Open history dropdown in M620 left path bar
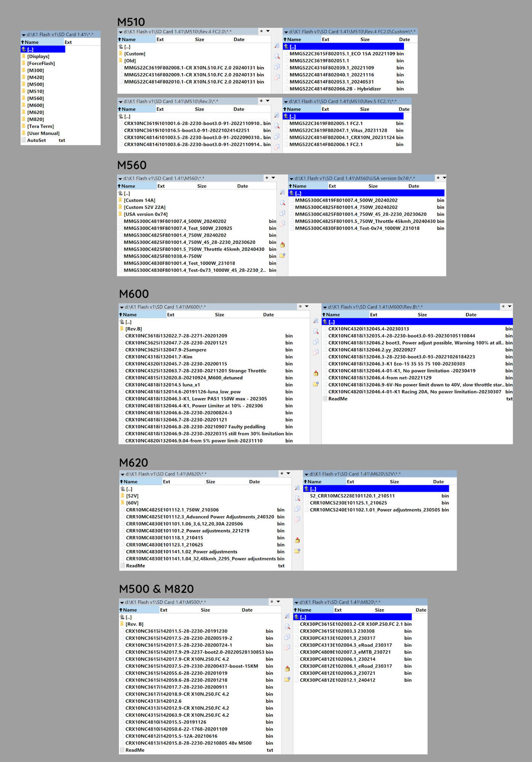 coord(288,474)
